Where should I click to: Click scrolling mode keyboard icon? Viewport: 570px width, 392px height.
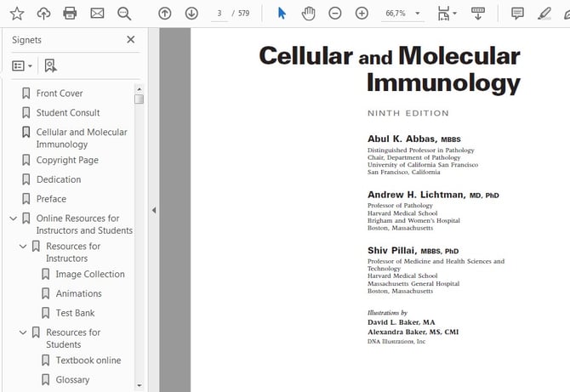coord(478,14)
